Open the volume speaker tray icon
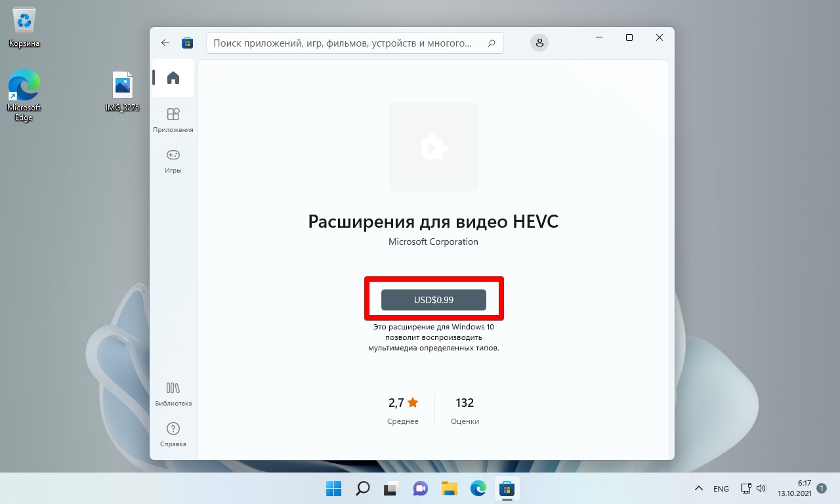The image size is (840, 504). click(x=761, y=488)
